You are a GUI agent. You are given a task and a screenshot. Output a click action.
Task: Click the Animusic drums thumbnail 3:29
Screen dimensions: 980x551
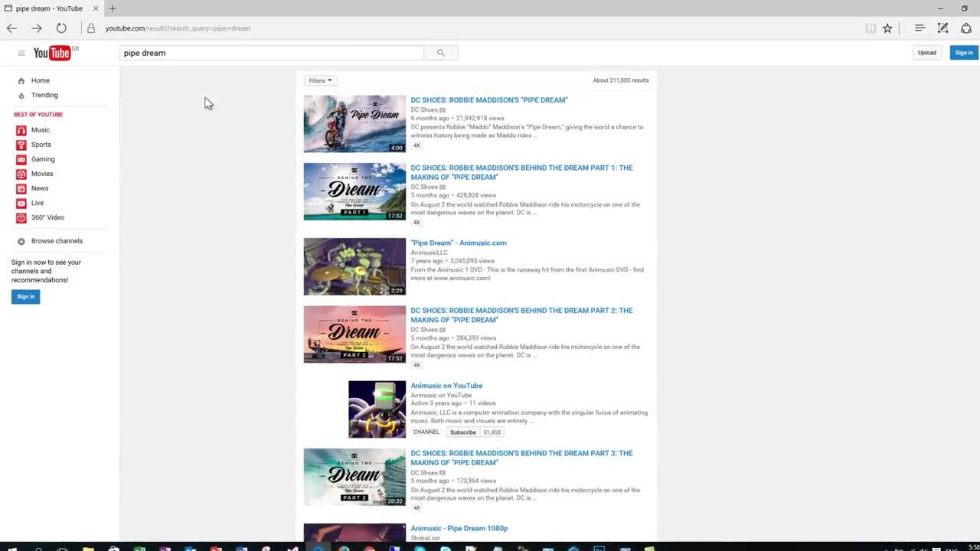[x=354, y=266]
